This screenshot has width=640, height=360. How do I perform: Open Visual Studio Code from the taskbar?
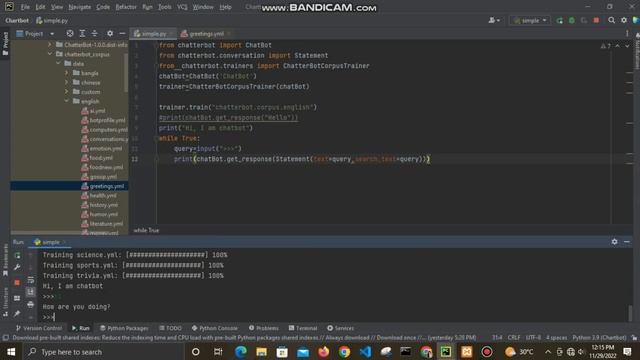(365, 352)
